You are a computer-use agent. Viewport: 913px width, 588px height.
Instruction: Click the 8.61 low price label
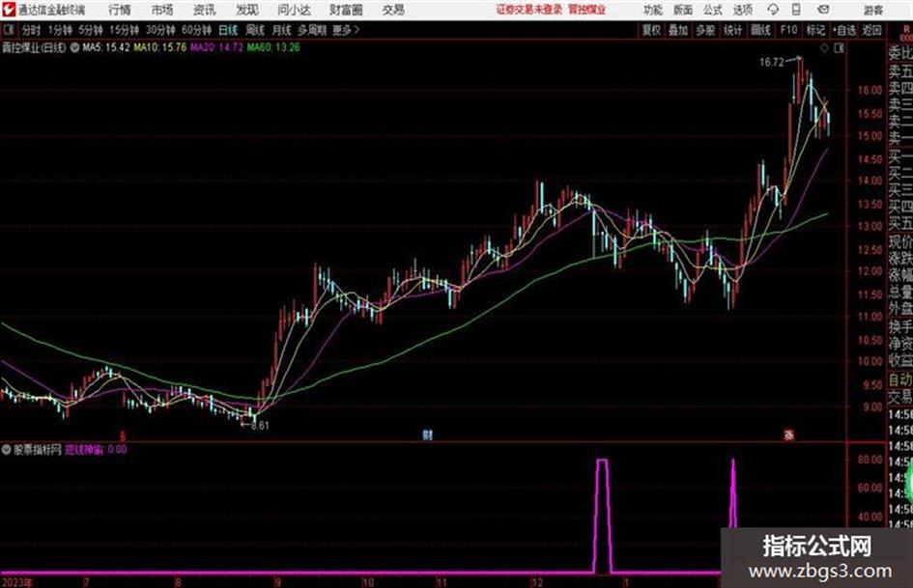(x=260, y=426)
